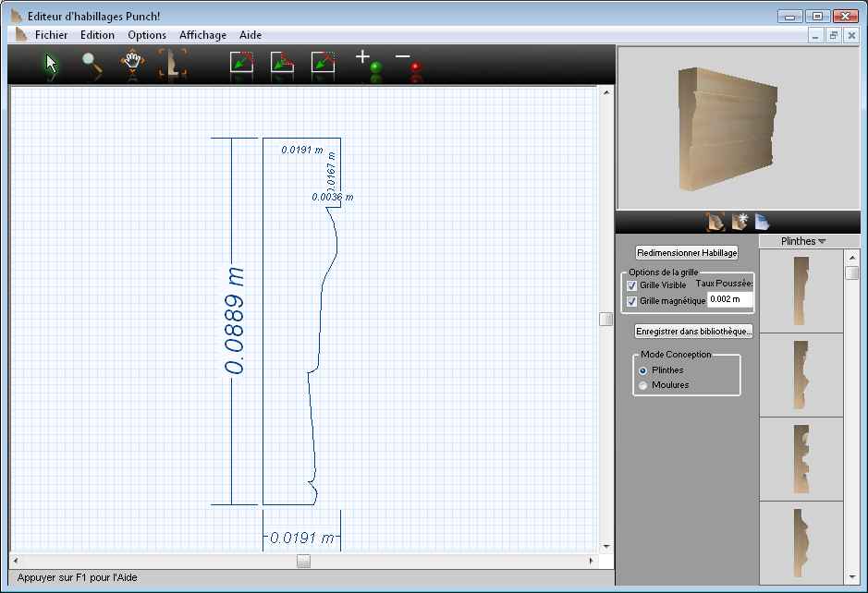Restore the inner document window
This screenshot has height=593, width=868.
[833, 36]
